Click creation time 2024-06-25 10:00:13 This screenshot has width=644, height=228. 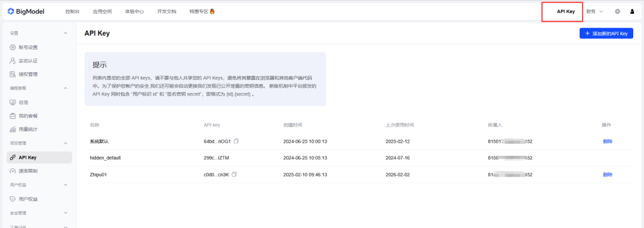click(x=305, y=141)
